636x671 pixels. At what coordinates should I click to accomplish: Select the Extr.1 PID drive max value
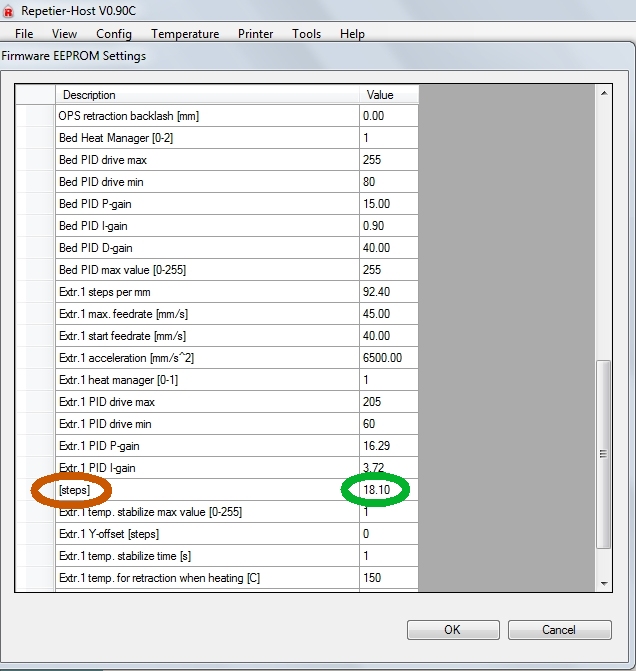click(388, 402)
